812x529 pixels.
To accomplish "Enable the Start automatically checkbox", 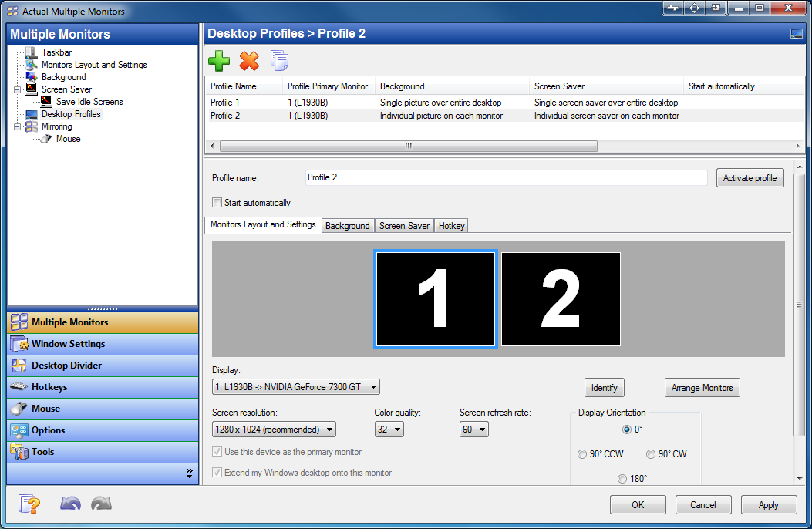I will pyautogui.click(x=217, y=203).
